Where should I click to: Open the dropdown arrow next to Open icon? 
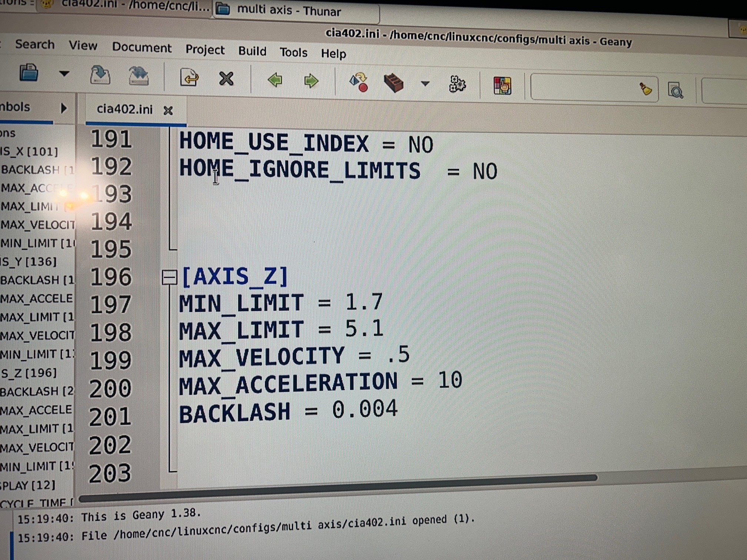point(64,74)
